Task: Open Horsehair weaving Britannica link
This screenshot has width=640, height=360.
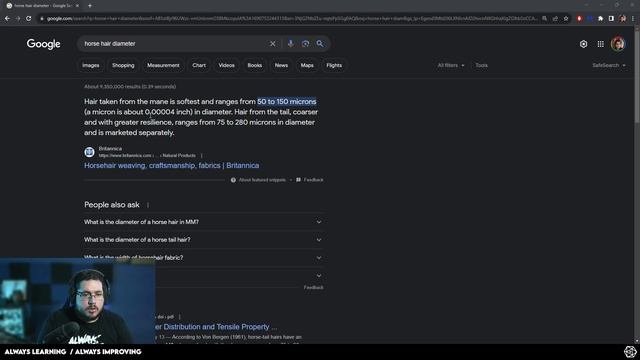Action: [x=171, y=165]
